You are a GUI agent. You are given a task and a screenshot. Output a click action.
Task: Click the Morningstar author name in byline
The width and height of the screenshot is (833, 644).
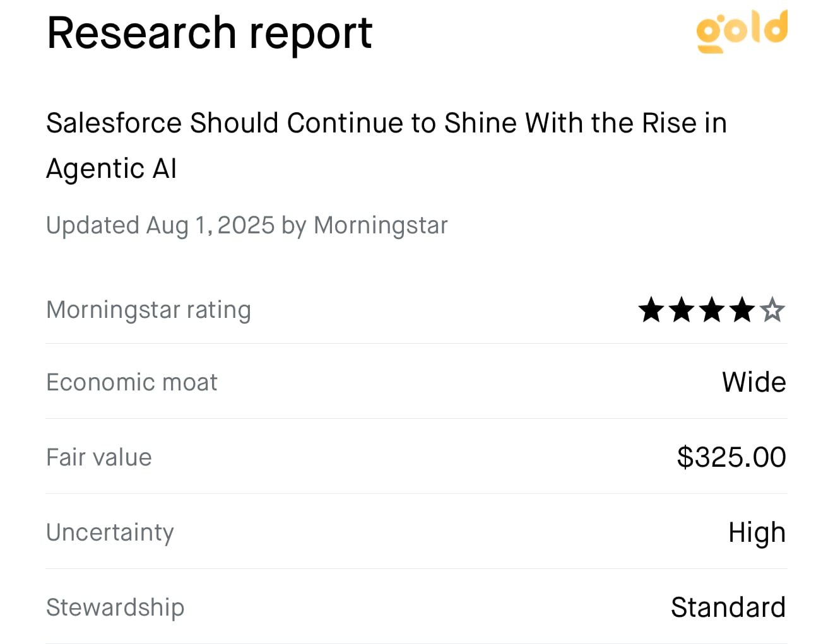click(381, 225)
